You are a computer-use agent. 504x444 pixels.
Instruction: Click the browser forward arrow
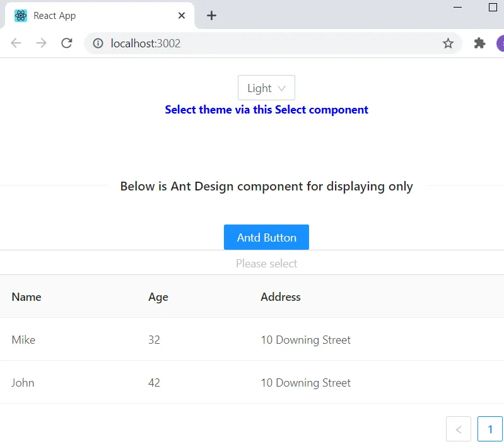[41, 43]
